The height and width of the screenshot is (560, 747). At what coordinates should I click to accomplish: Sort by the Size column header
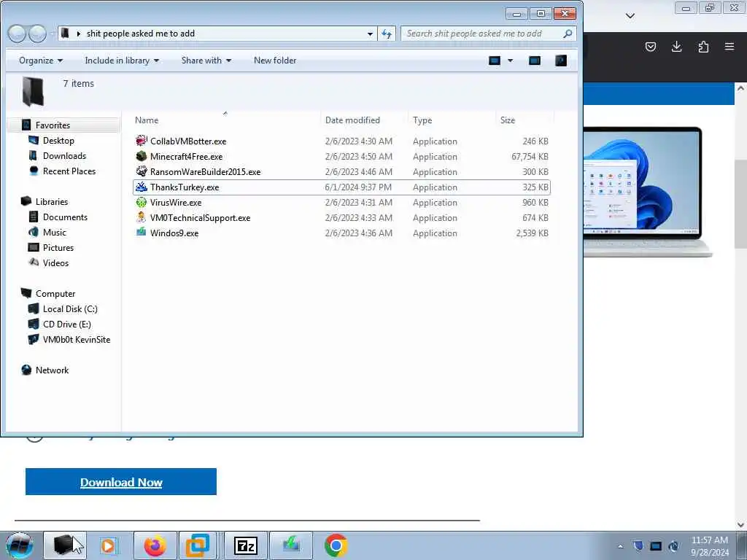click(x=508, y=120)
